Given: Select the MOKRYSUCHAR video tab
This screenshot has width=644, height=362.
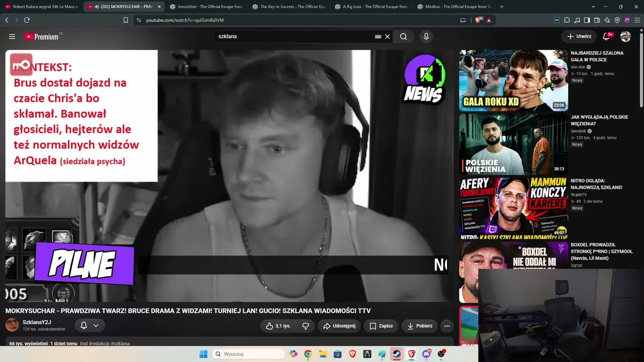Looking at the screenshot, I should (x=124, y=7).
